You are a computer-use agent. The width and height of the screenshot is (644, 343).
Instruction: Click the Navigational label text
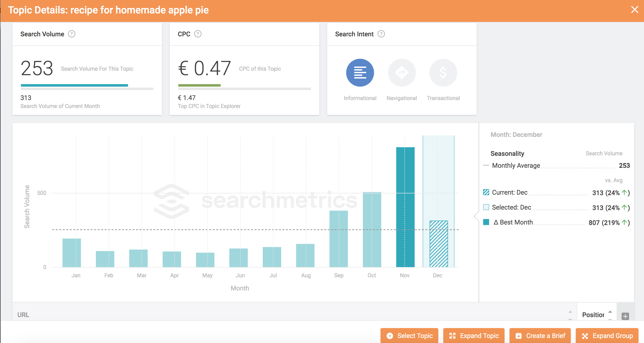tap(401, 98)
